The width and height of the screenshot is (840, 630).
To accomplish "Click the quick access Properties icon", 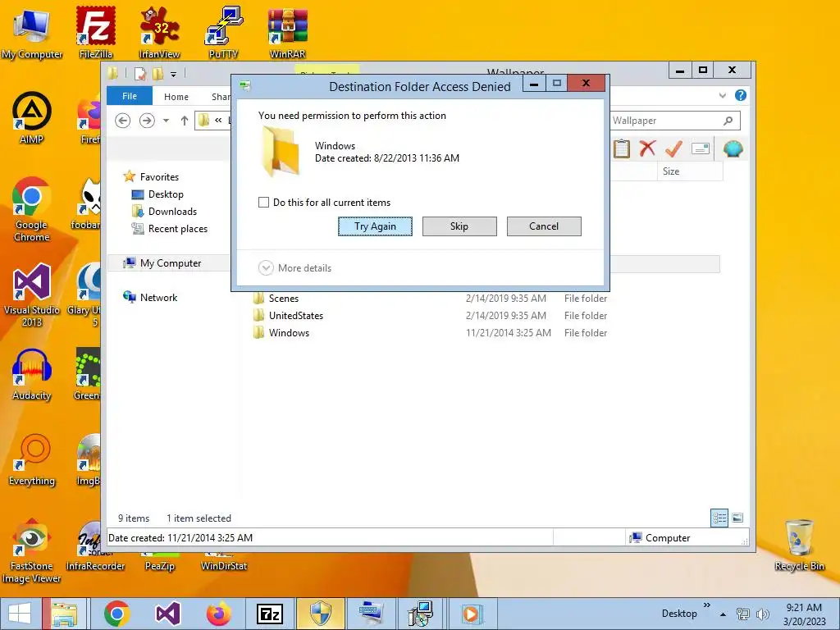I will 140,73.
